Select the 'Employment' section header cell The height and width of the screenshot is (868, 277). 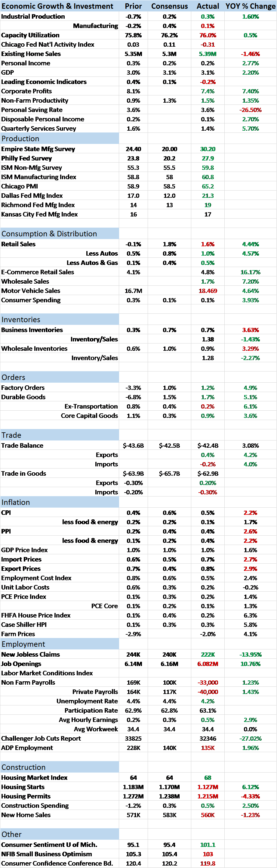[59, 644]
